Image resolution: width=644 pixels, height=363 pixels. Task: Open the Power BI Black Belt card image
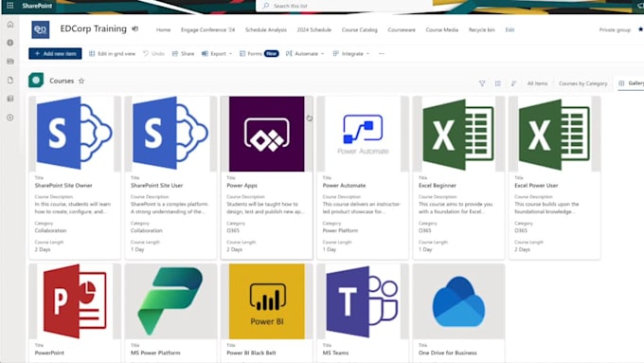click(266, 301)
